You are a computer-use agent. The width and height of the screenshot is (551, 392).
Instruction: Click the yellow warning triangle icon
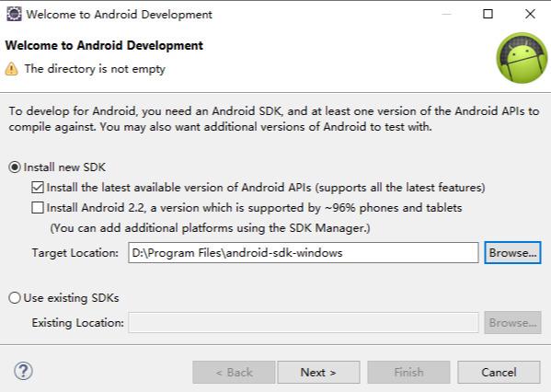(x=12, y=69)
